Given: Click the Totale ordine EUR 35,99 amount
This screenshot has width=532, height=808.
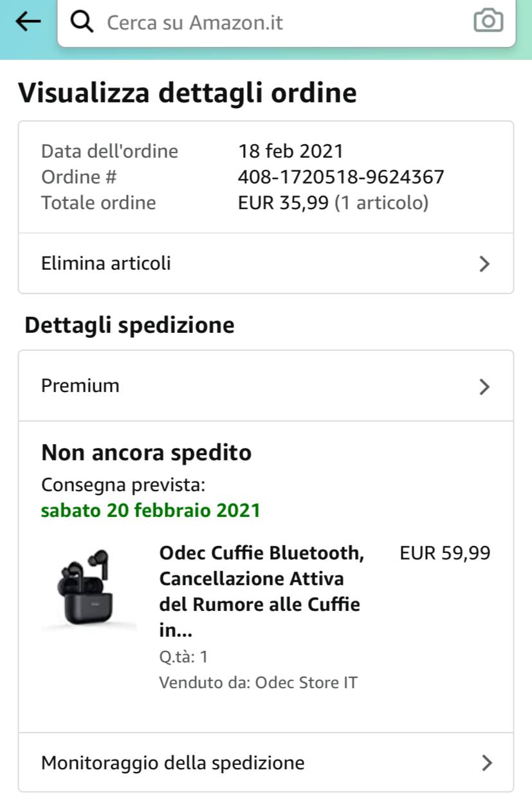Looking at the screenshot, I should [x=283, y=203].
